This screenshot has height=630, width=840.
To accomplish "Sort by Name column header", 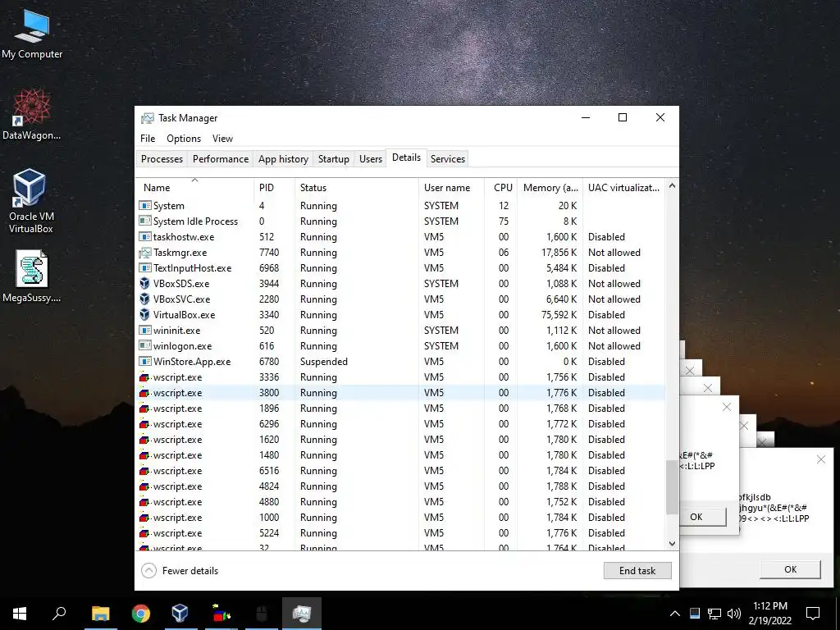I will pyautogui.click(x=194, y=188).
